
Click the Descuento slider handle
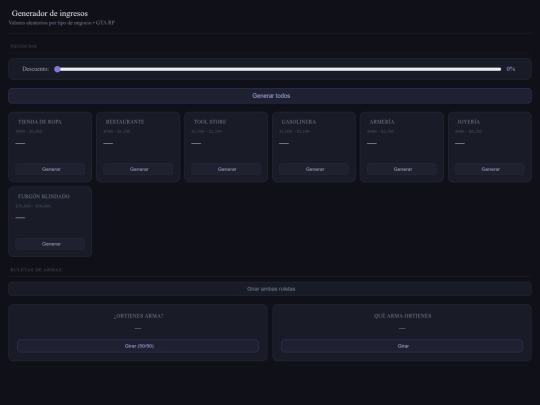pyautogui.click(x=58, y=69)
